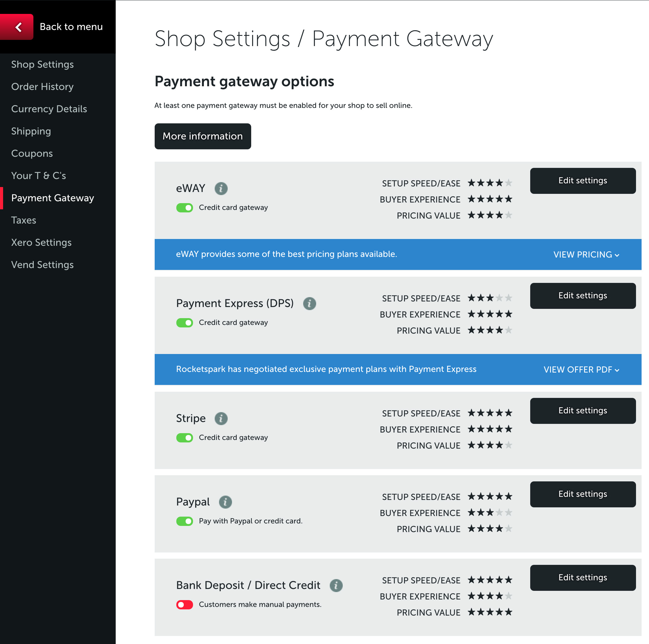Edit settings for Stripe
Image resolution: width=649 pixels, height=644 pixels.
coord(583,411)
